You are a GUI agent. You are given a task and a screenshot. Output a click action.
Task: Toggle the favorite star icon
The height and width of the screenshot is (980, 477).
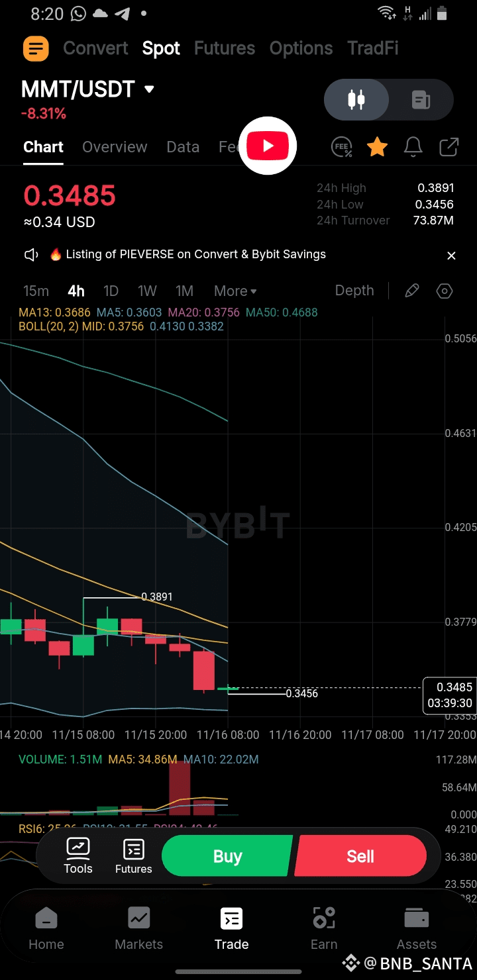(378, 147)
